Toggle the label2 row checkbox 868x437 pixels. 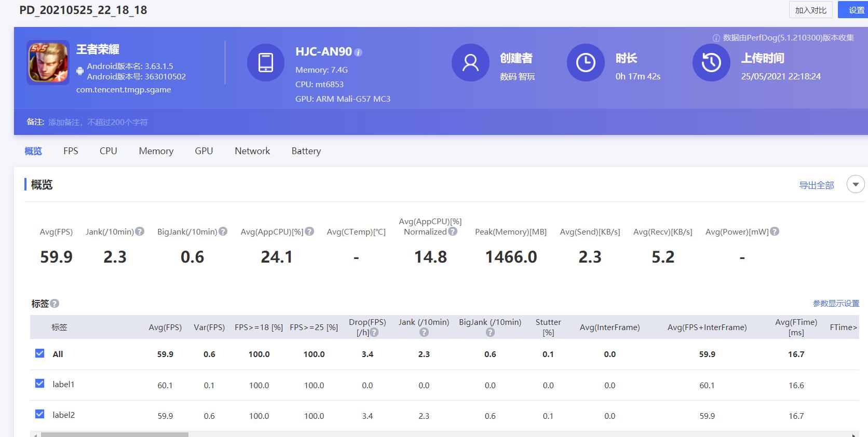39,414
